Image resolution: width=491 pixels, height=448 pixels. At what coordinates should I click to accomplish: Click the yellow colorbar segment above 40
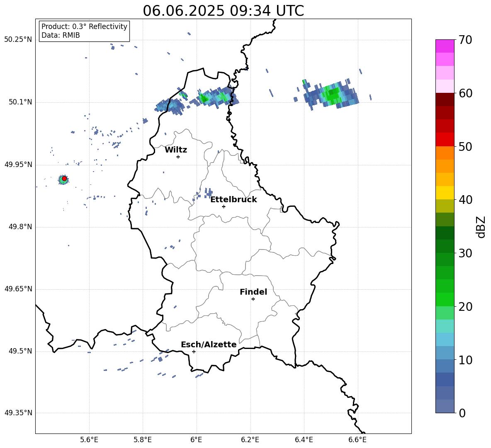(x=445, y=193)
